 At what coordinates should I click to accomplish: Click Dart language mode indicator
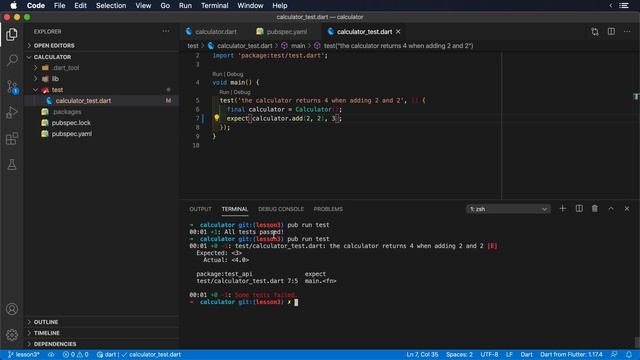tap(527, 354)
